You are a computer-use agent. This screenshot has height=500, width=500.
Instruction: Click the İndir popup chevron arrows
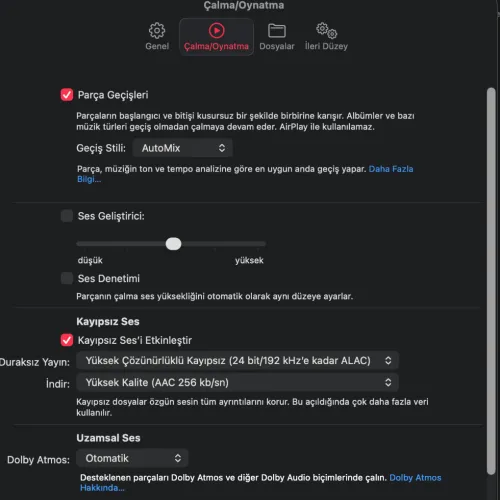[x=388, y=382]
